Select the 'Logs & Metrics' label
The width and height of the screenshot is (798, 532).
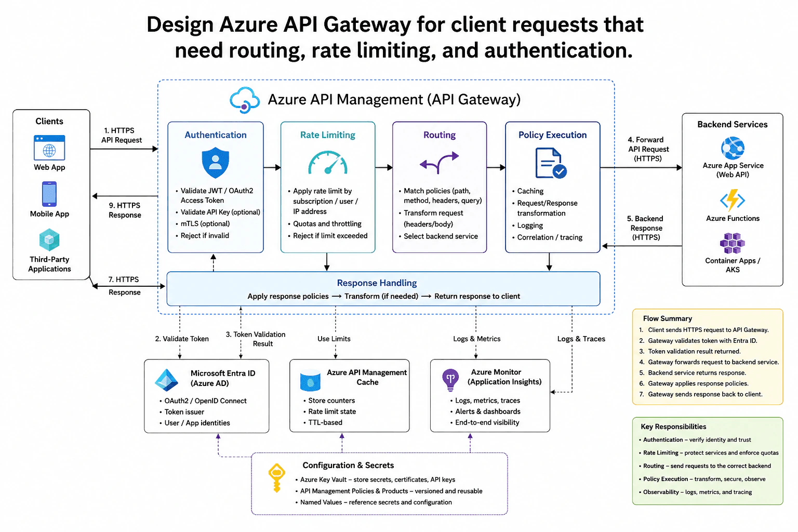pos(477,339)
